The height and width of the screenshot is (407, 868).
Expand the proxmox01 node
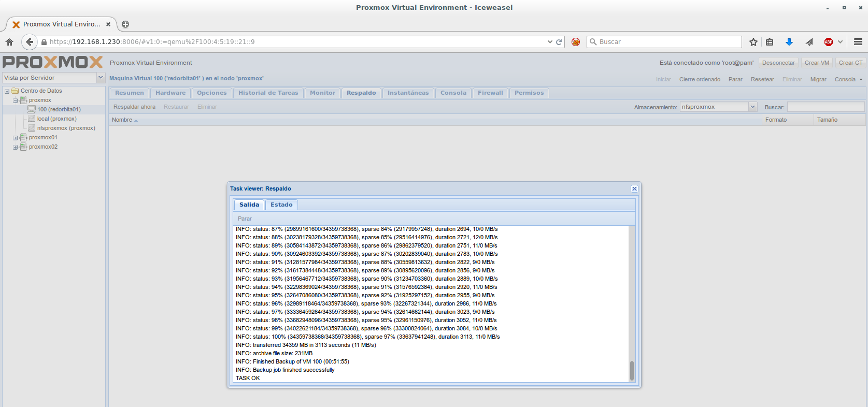[x=16, y=138]
